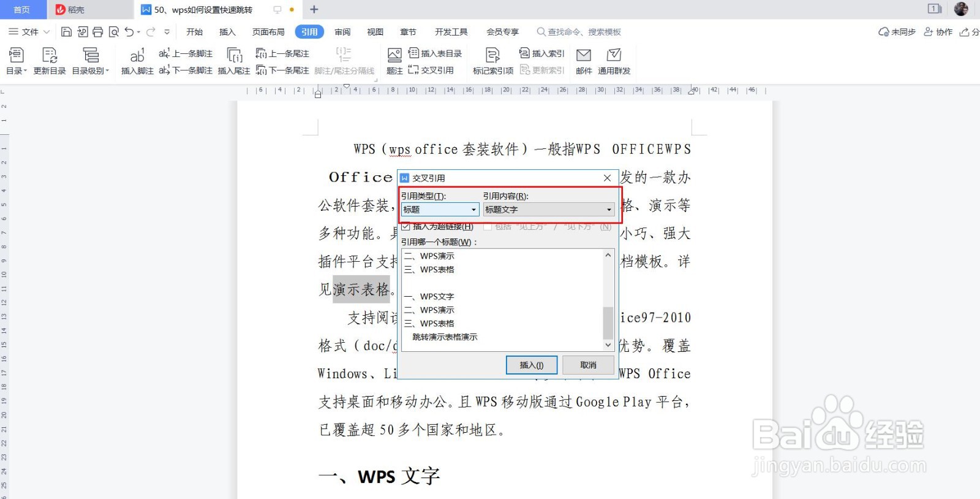980x499 pixels.
Task: Switch to 视图 ribbon tab
Action: [375, 32]
